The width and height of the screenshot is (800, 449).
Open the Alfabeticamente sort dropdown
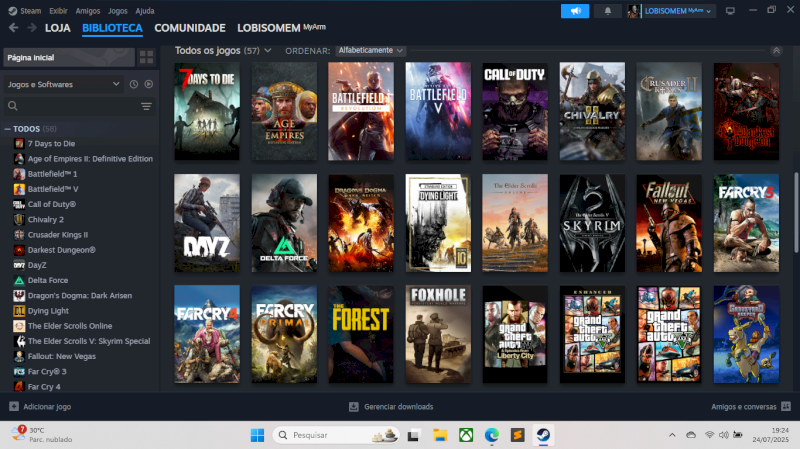click(x=371, y=49)
